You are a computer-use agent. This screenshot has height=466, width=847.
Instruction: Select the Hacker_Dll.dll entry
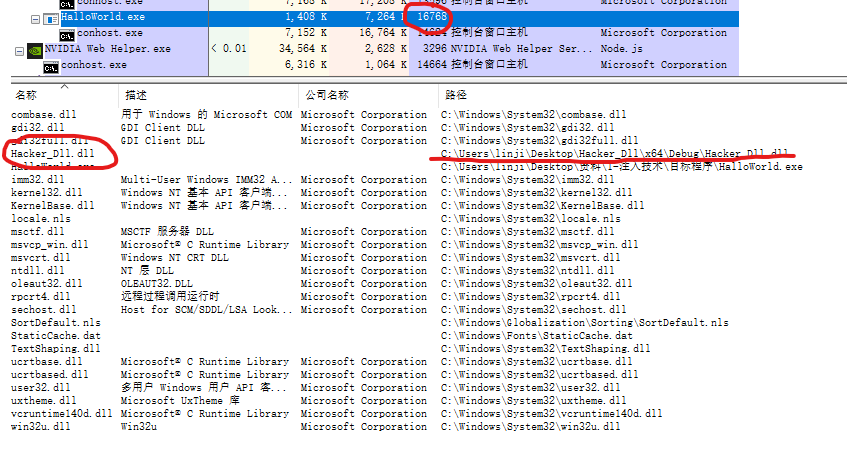coord(52,153)
